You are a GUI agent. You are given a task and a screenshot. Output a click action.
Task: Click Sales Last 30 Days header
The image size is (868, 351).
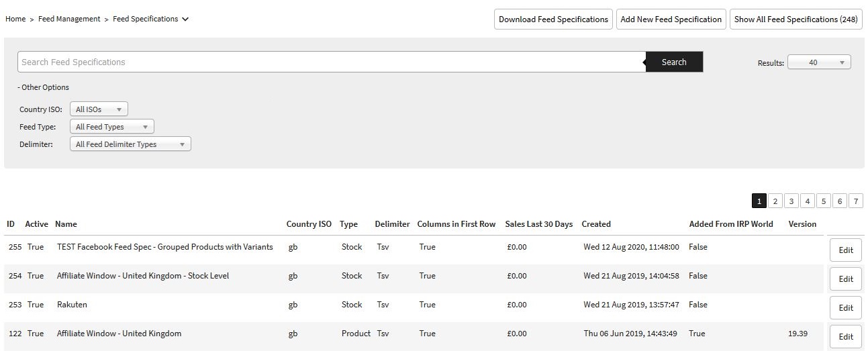click(x=539, y=224)
